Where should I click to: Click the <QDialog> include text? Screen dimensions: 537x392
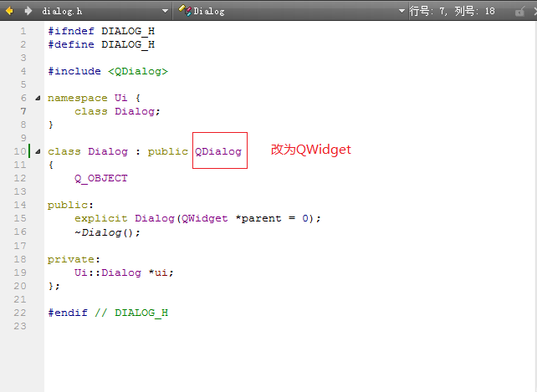pyautogui.click(x=138, y=71)
